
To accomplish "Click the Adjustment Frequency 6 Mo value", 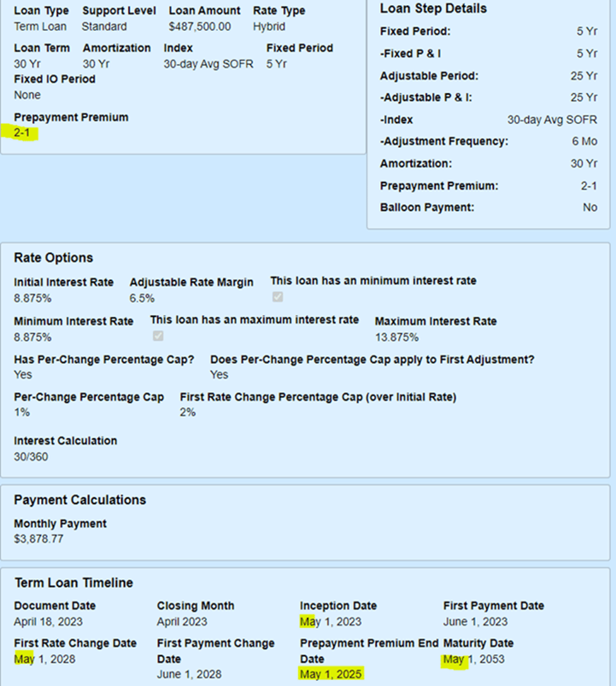I will pyautogui.click(x=584, y=141).
